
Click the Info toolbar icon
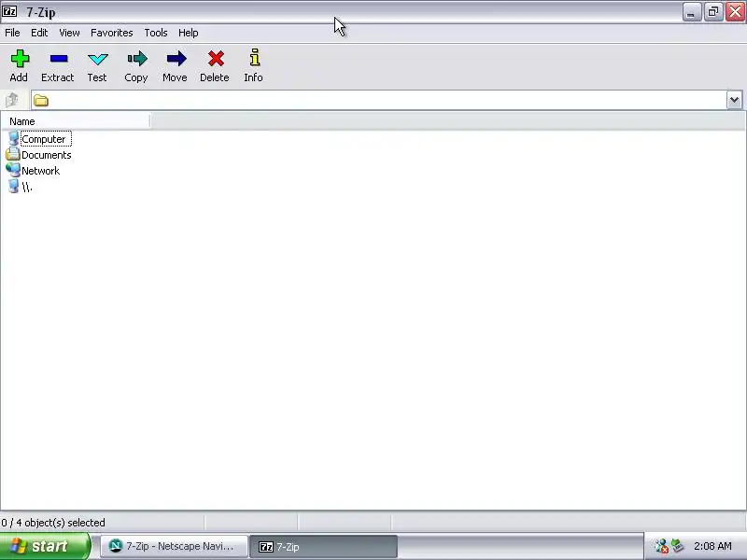[255, 58]
